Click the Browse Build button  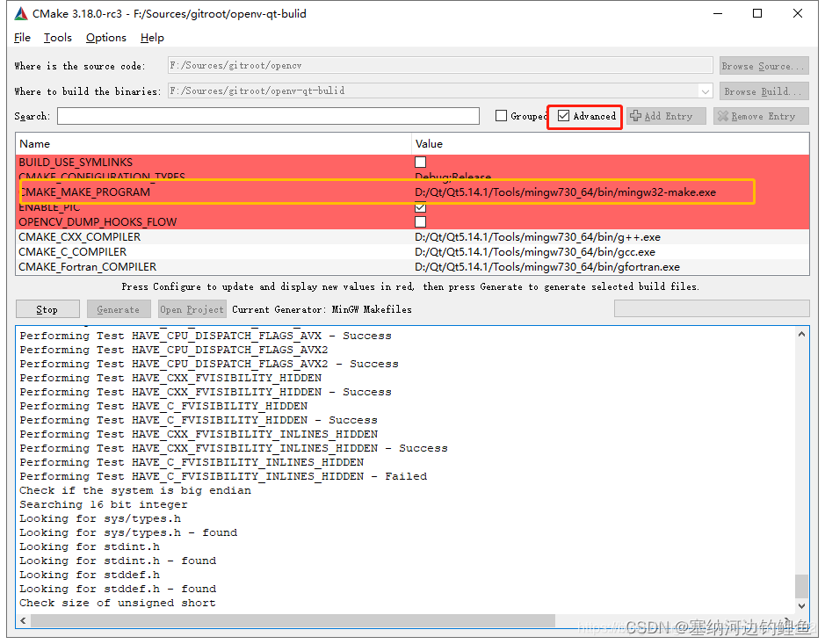pyautogui.click(x=764, y=91)
